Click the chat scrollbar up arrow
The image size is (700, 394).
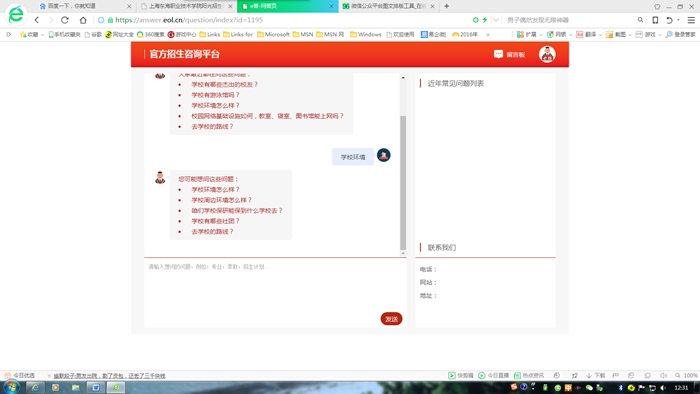(x=403, y=77)
